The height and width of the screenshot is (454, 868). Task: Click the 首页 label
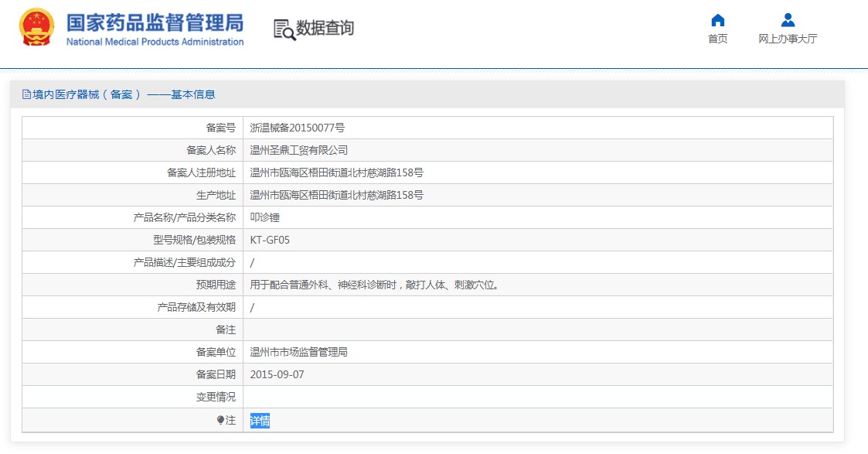point(717,39)
